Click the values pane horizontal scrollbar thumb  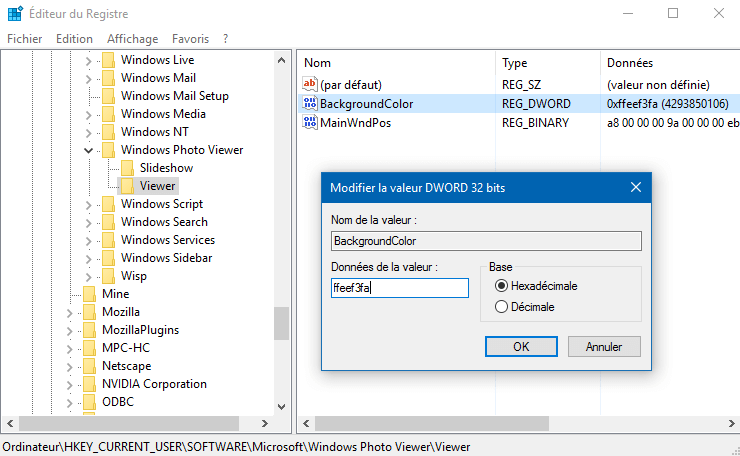432,423
